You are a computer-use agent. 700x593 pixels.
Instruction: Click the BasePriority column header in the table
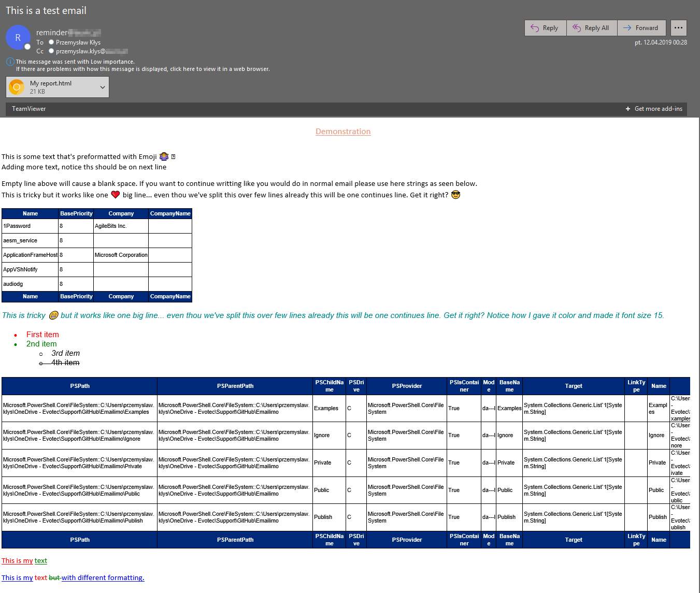pos(76,213)
